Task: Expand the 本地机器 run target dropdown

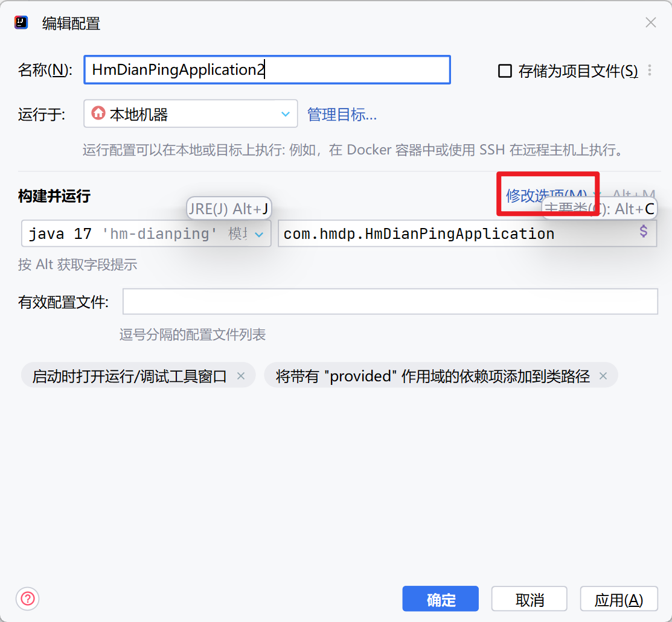Action: coord(285,114)
